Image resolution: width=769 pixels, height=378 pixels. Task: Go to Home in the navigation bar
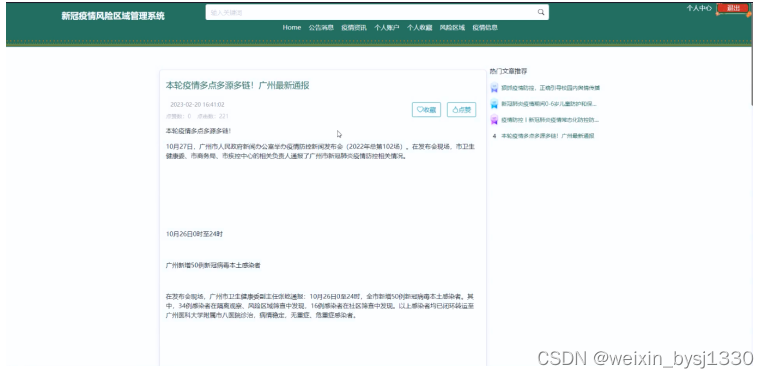[x=292, y=27]
